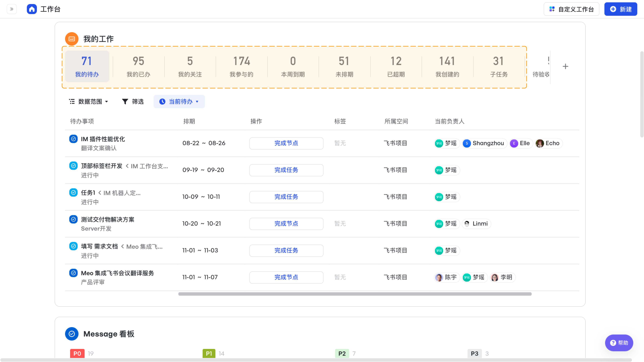Click the page's vertical scrollbar
Viewport: 644px width, 362px height.
(641, 94)
